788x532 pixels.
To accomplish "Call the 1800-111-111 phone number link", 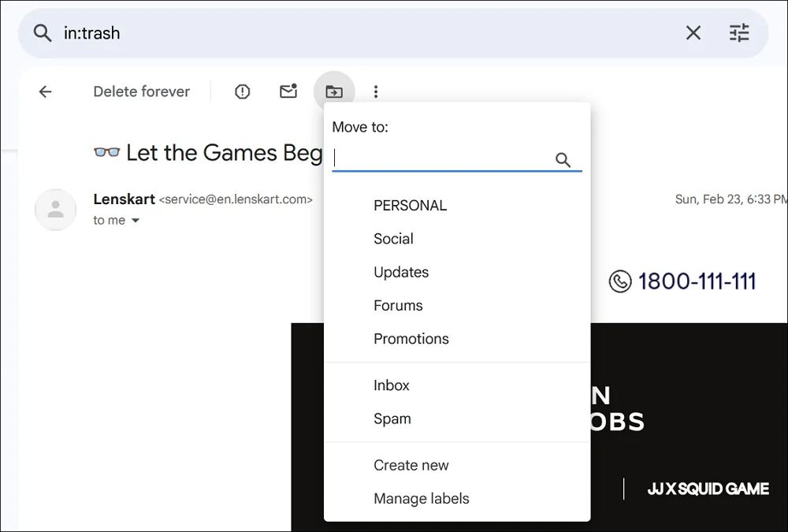I will 682,281.
